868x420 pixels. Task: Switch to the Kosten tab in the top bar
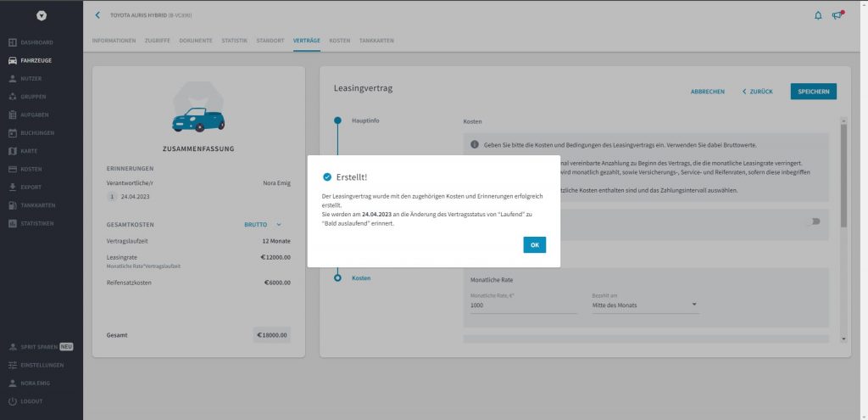pos(340,41)
